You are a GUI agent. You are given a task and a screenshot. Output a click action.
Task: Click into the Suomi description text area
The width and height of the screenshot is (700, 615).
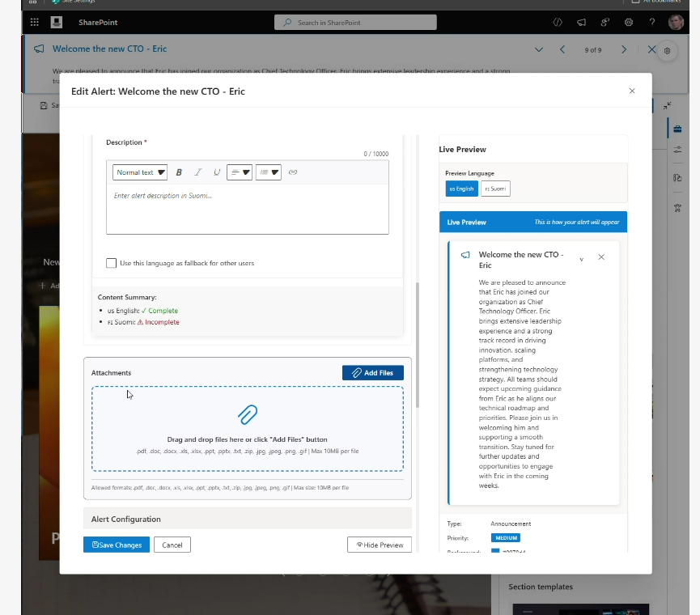click(x=248, y=209)
